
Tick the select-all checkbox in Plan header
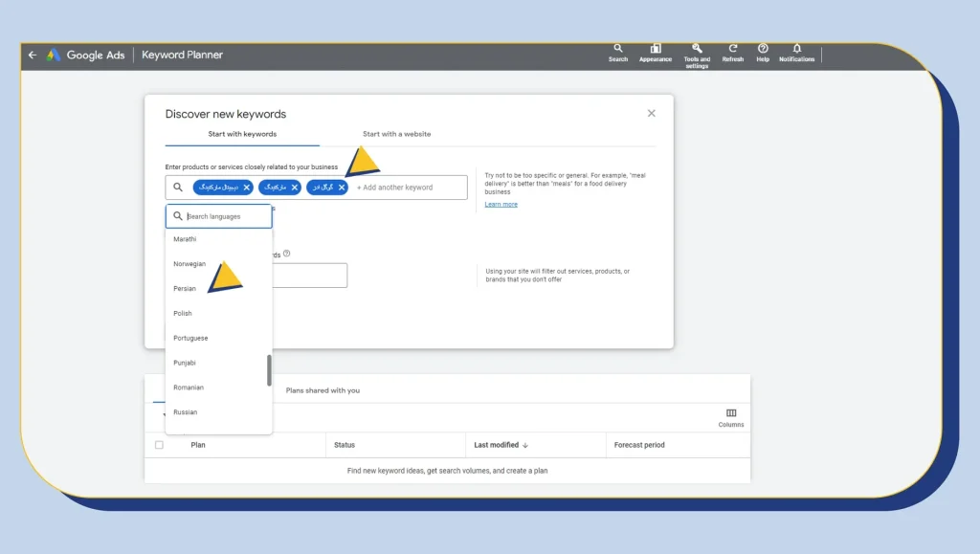[159, 445]
